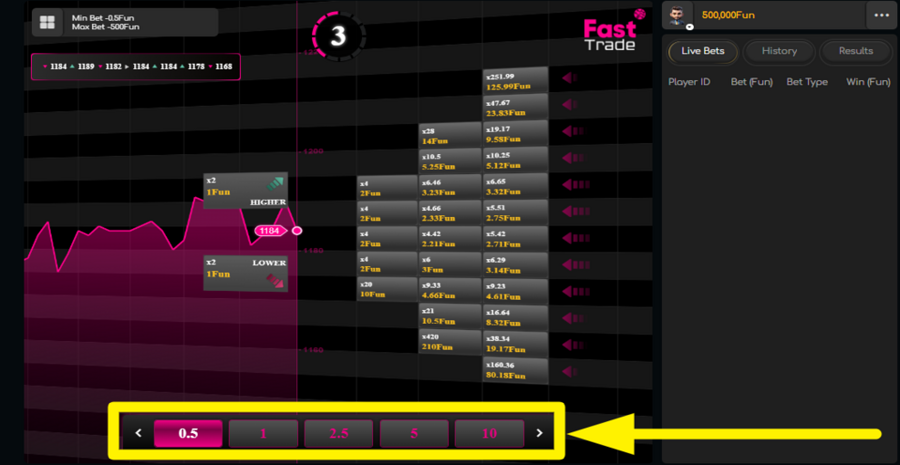
Task: Click the recent results history strip
Action: [135, 67]
